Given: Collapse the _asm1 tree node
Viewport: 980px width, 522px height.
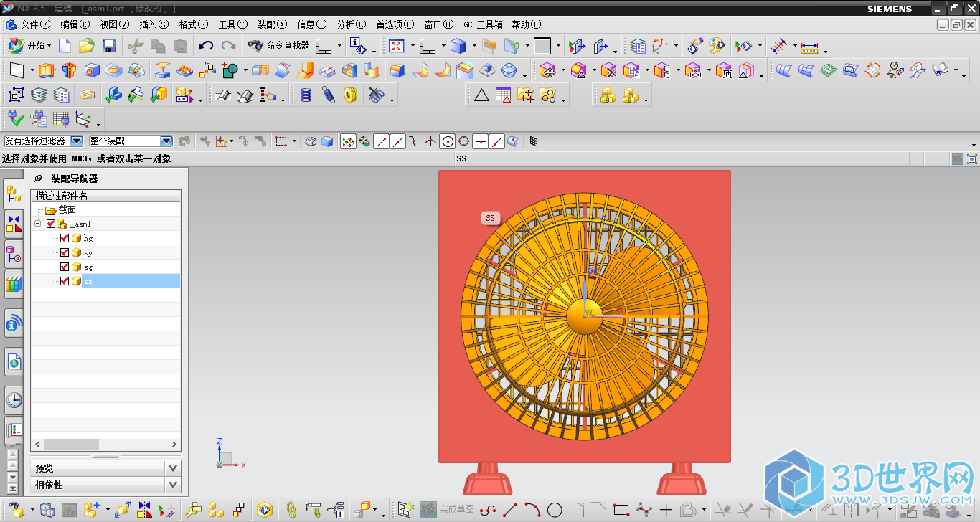Looking at the screenshot, I should tap(38, 224).
